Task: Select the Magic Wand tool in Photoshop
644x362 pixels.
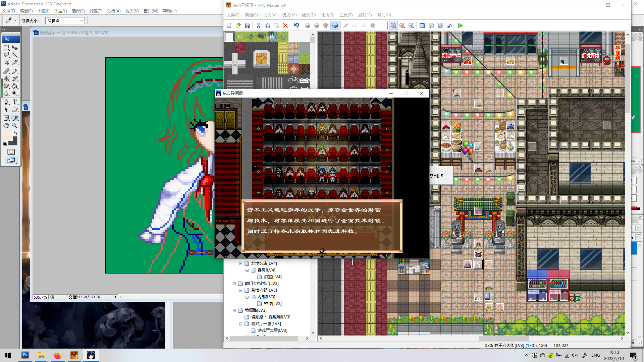Action: pos(15,55)
